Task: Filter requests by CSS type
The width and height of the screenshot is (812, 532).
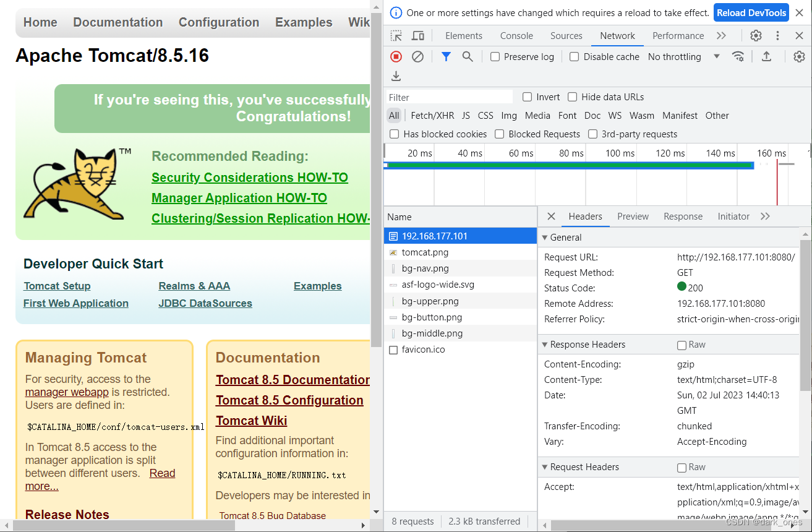Action: point(485,116)
